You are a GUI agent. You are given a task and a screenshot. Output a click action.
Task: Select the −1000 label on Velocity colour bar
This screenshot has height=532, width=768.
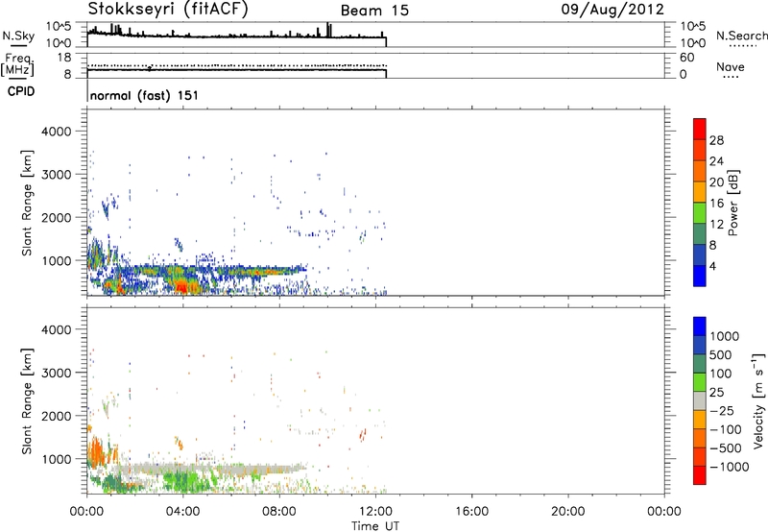(x=730, y=467)
